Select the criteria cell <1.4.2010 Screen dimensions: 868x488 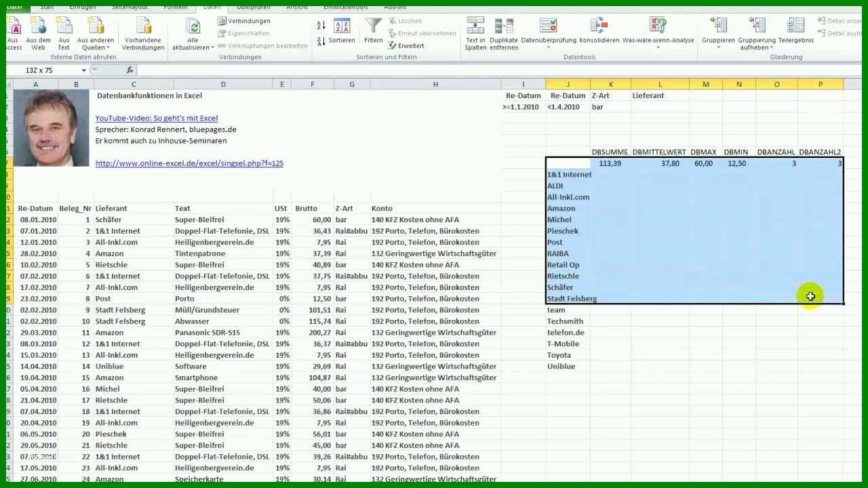coord(568,107)
